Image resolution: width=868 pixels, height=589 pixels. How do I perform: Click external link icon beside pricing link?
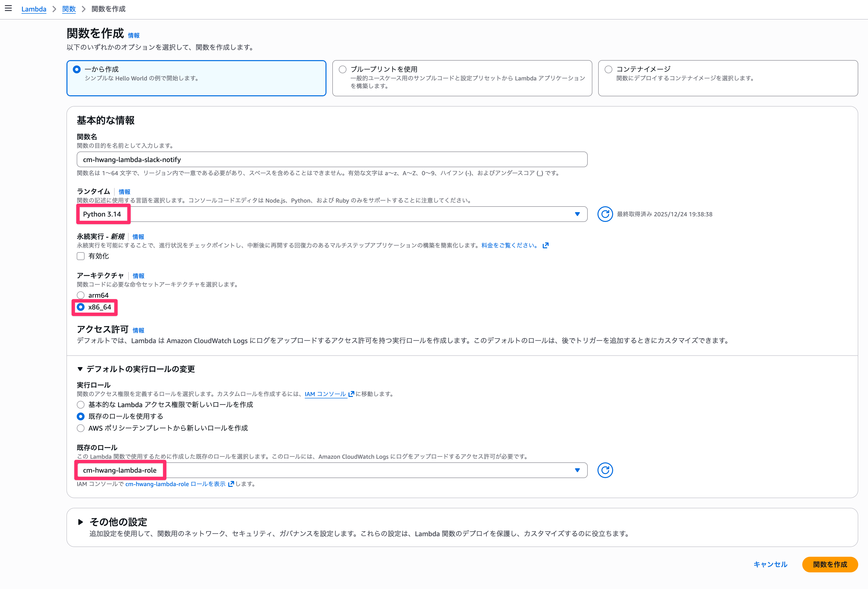click(x=546, y=245)
